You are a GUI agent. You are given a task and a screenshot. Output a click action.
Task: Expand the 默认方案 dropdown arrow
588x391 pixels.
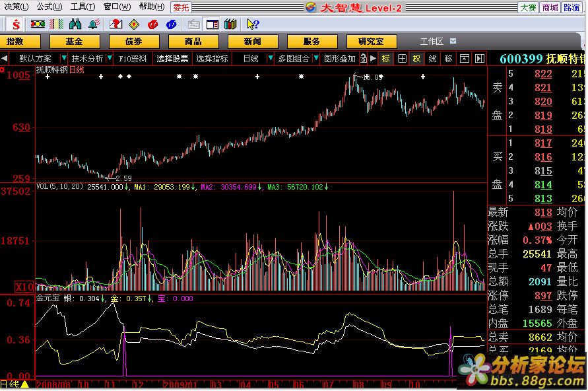[64, 58]
